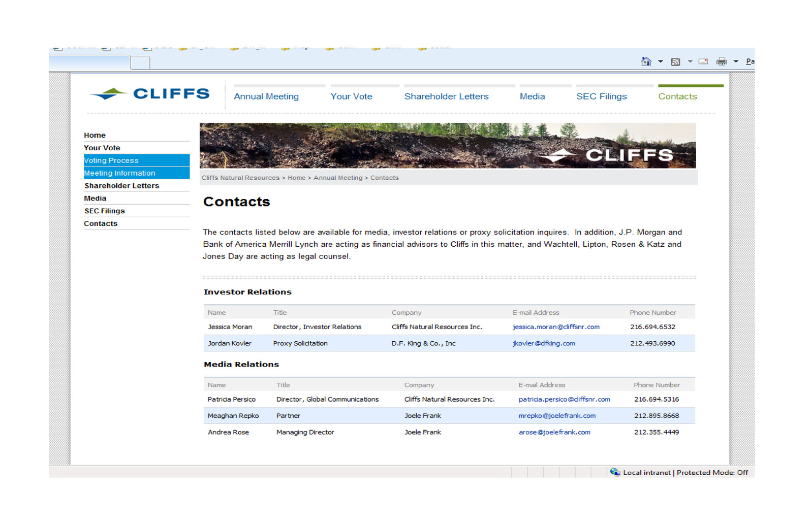Screen dimensions: 812x525
Task: Email patricia.persico@cliffsnr.com
Action: 564,400
